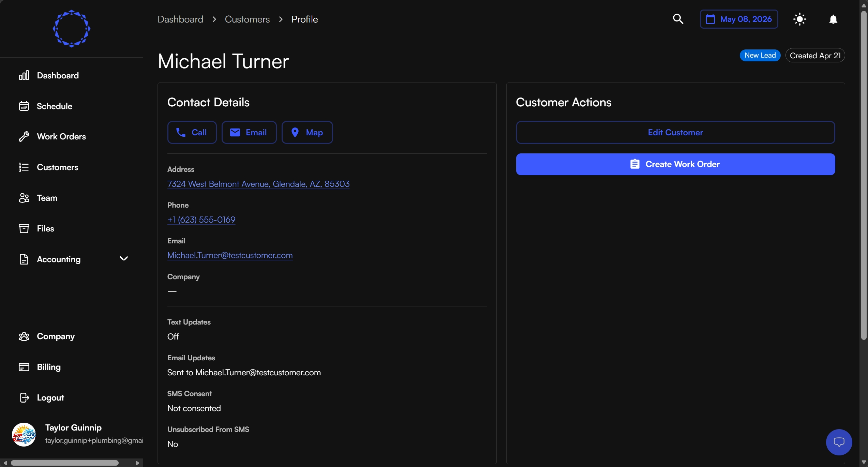Click the Taylor Guinnip user name

(73, 427)
